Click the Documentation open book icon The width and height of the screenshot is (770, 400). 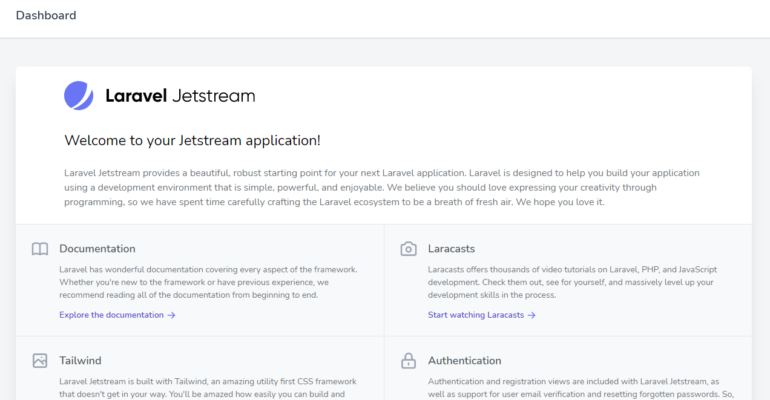(x=40, y=249)
